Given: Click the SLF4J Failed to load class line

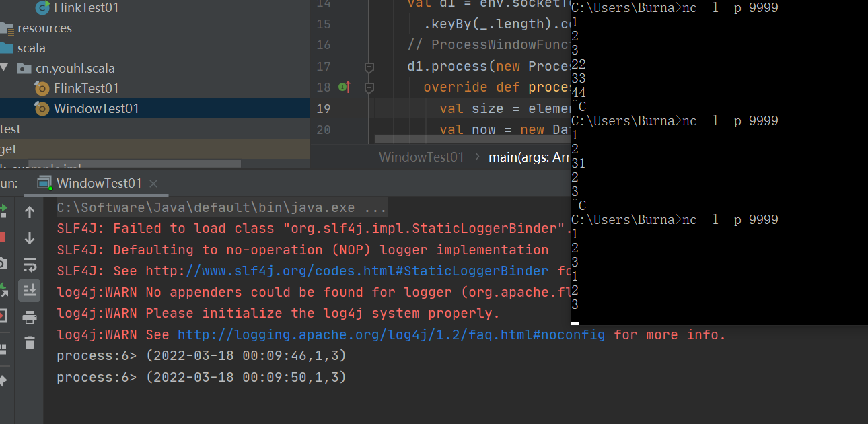Looking at the screenshot, I should pyautogui.click(x=314, y=228).
